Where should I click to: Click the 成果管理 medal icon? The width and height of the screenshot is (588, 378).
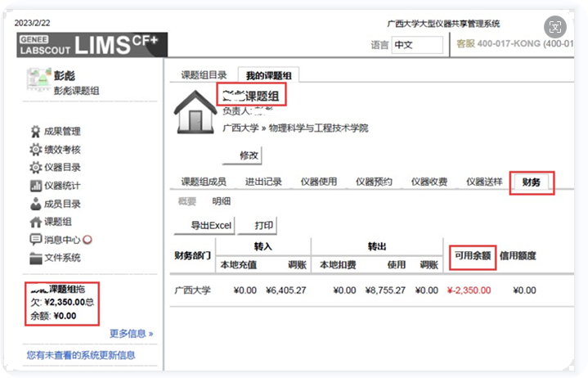coord(35,132)
